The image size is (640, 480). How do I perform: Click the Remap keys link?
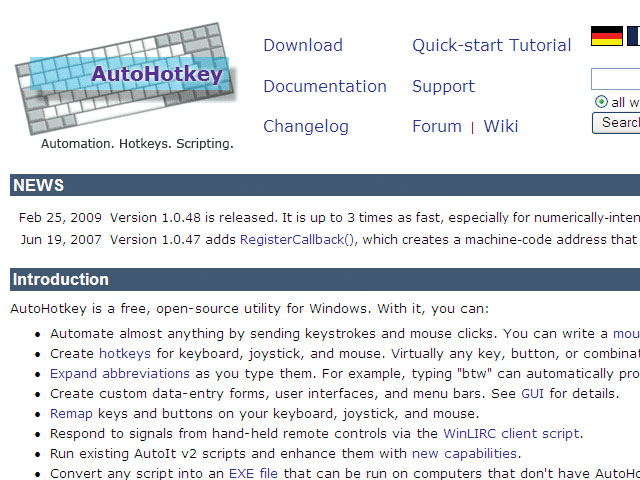tap(71, 413)
